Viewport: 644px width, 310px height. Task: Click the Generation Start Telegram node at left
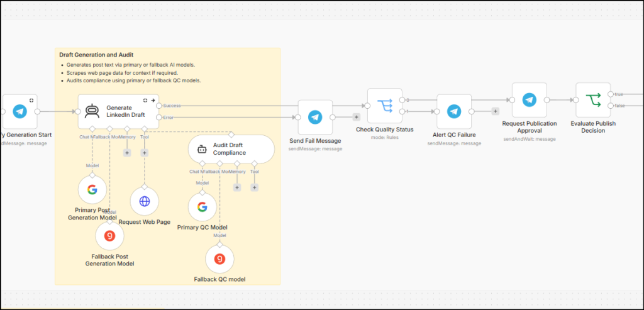pyautogui.click(x=19, y=111)
